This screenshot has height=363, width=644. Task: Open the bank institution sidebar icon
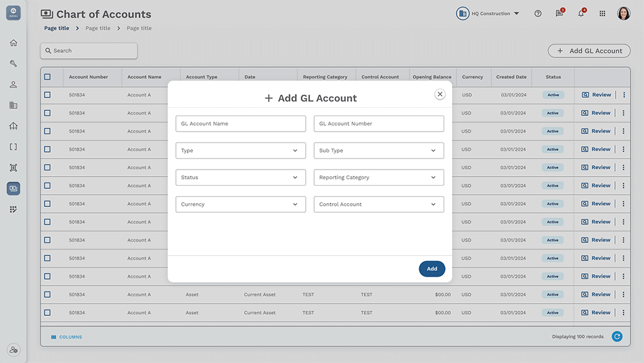click(14, 126)
